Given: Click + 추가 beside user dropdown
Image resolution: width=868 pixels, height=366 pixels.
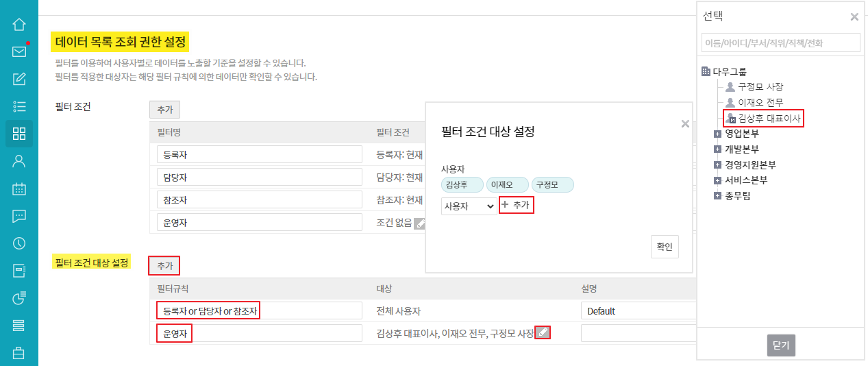Looking at the screenshot, I should [516, 205].
